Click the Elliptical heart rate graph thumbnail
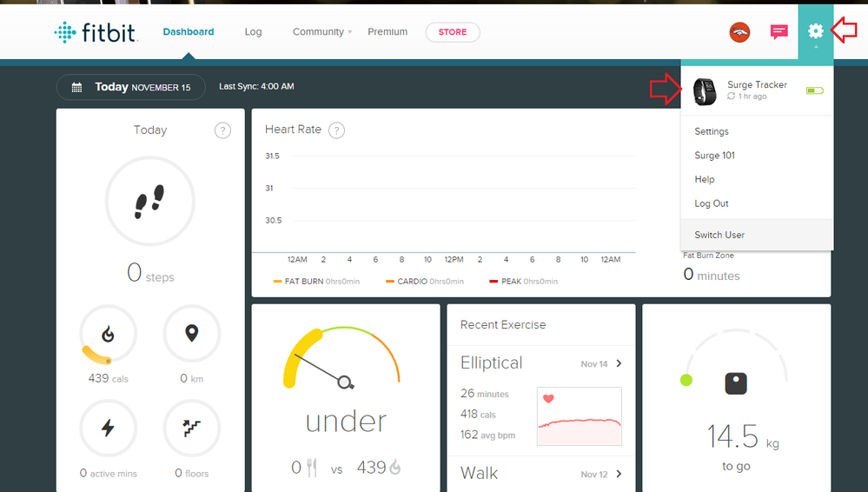 579,416
